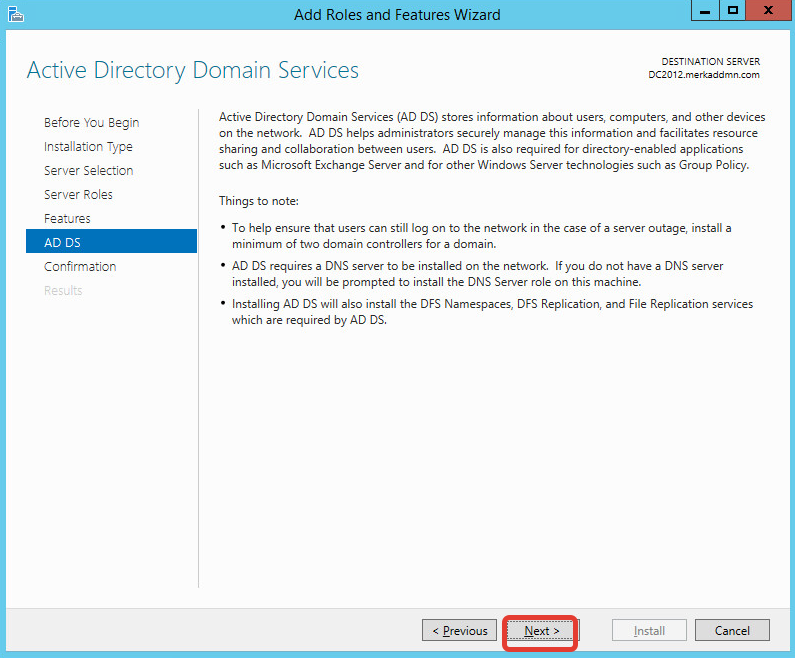Viewport: 795px width, 658px height.
Task: Click the disabled Install button
Action: click(649, 630)
